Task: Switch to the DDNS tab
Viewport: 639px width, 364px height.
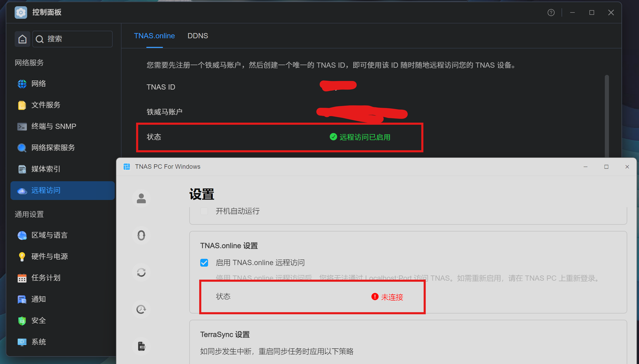Action: (x=198, y=36)
